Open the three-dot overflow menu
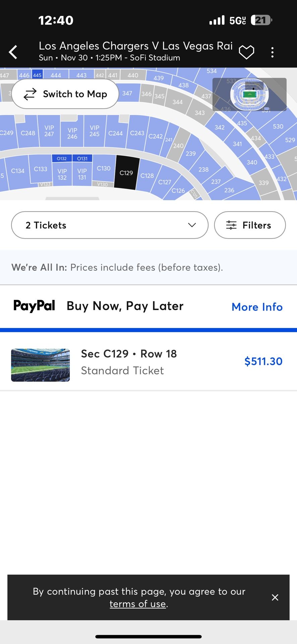This screenshot has width=297, height=644. 272,52
